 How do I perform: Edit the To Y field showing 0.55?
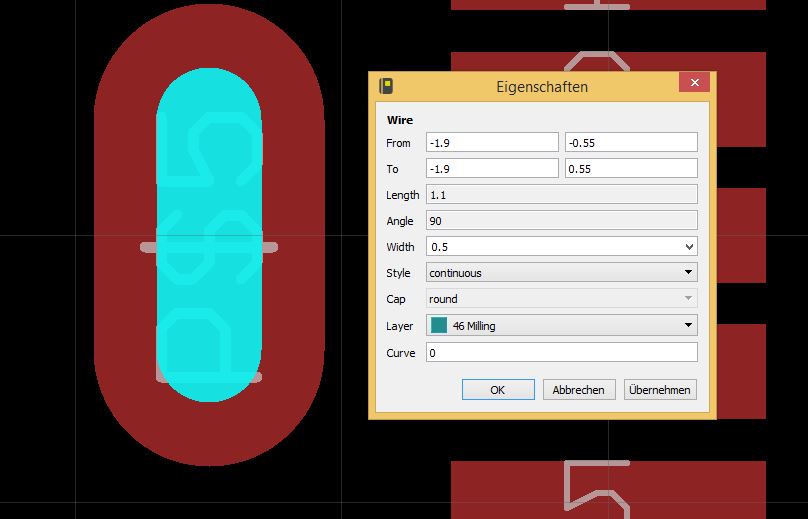[x=631, y=169]
